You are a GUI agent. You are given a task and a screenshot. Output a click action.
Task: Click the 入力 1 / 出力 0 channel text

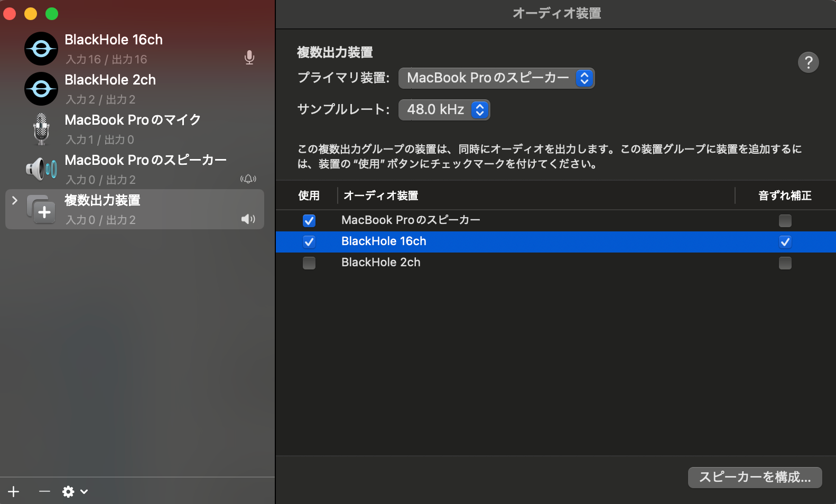point(100,139)
